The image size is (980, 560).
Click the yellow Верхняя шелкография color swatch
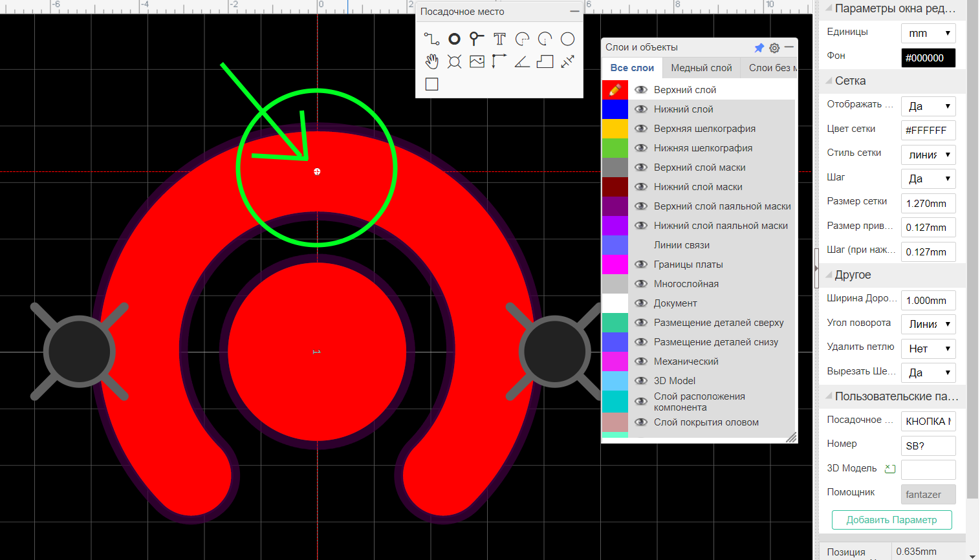point(615,129)
